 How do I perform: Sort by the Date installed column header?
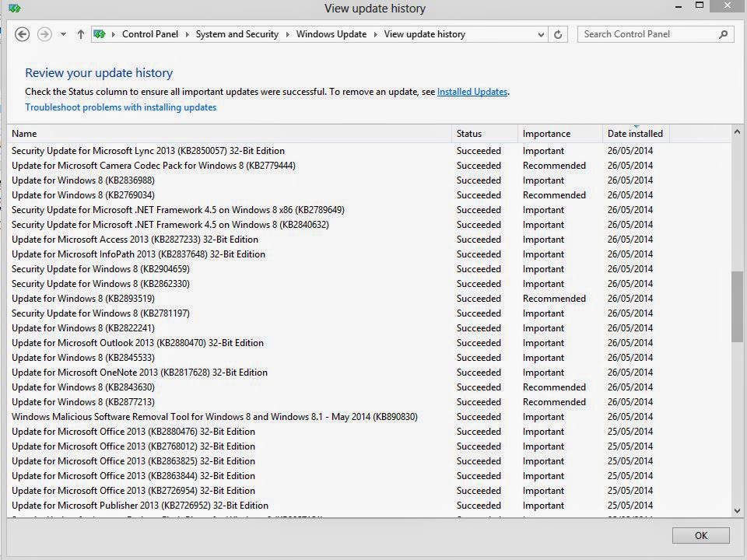click(x=636, y=134)
